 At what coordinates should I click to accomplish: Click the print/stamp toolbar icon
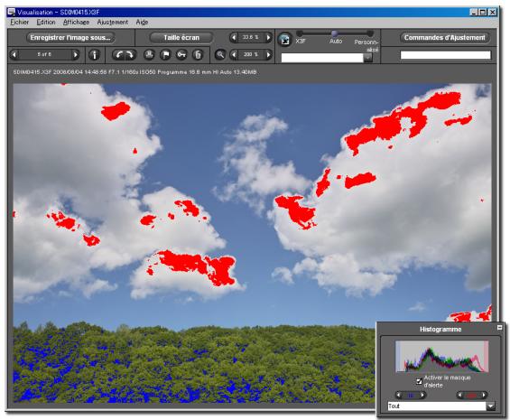pyautogui.click(x=149, y=55)
